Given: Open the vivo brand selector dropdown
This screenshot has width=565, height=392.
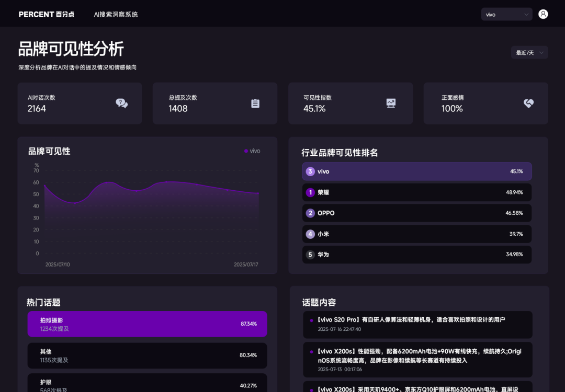Looking at the screenshot, I should coord(506,14).
